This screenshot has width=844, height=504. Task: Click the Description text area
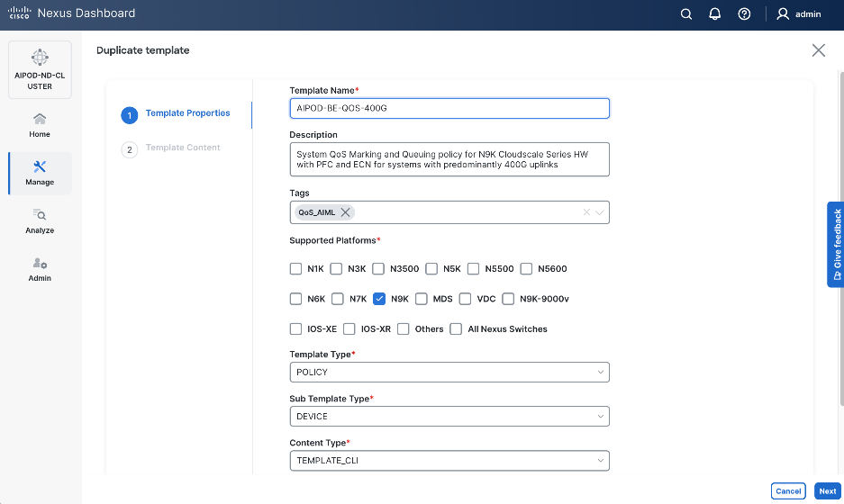(449, 159)
